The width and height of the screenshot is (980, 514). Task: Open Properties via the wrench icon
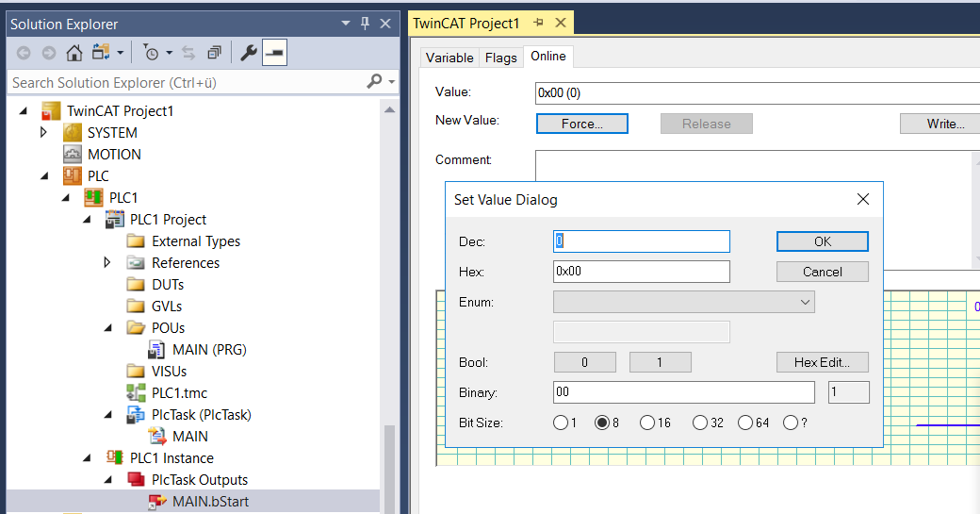tap(248, 53)
